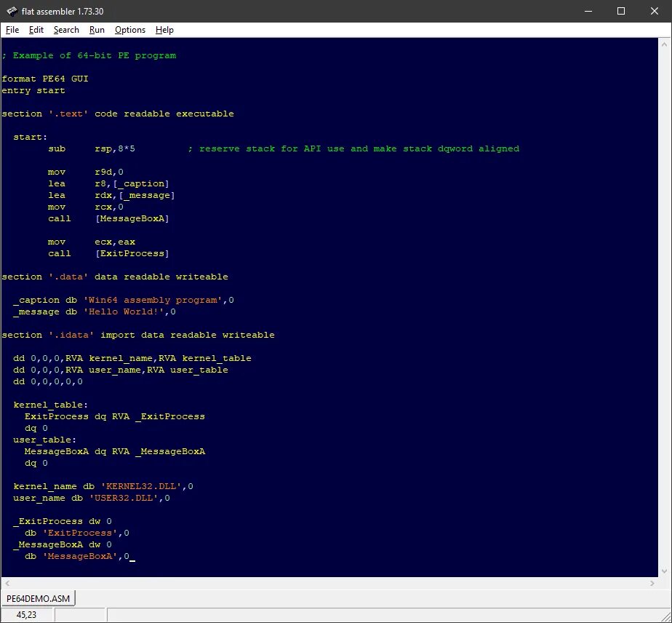Click the flat assembler title bar icon
Image resolution: width=672 pixels, height=623 pixels.
[x=12, y=11]
